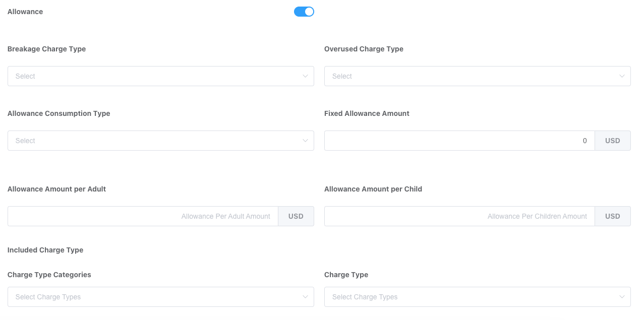Open the Overused Charge Type select box
The image size is (644, 320).
point(469,76)
